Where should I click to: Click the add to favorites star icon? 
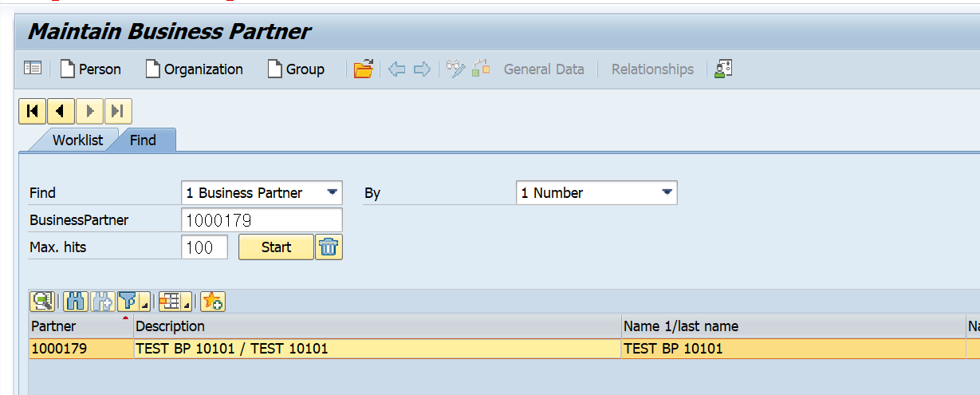(x=213, y=301)
